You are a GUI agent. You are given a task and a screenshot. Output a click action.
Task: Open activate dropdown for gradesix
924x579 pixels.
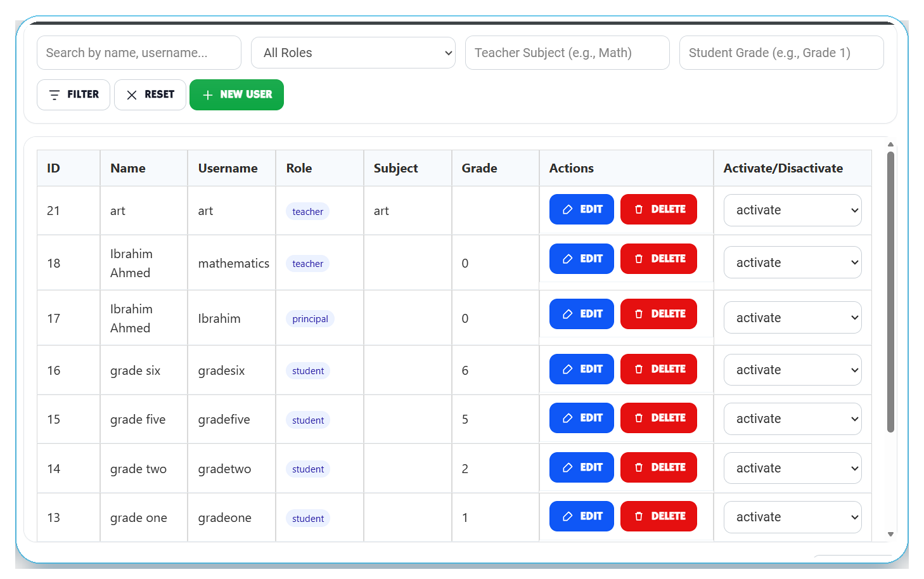[x=792, y=370]
